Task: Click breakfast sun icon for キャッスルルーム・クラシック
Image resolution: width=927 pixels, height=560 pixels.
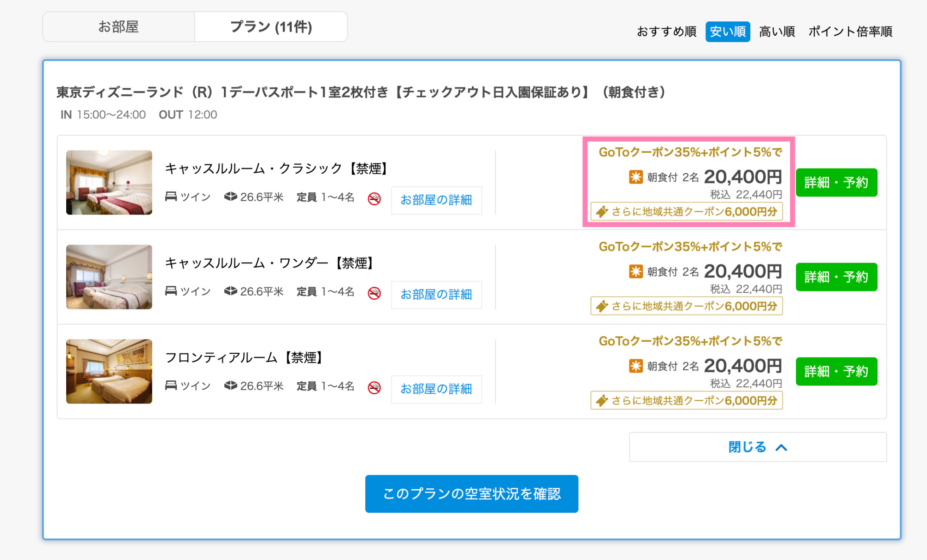Action: [636, 177]
